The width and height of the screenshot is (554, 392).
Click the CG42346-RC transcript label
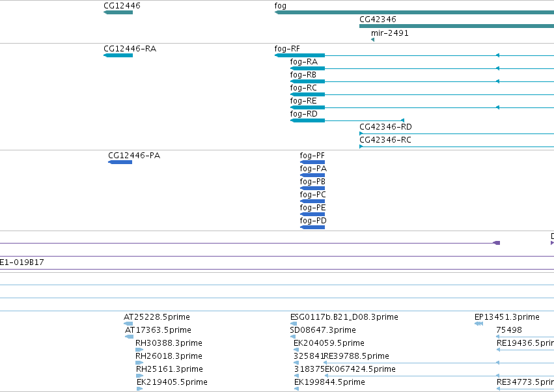click(x=385, y=140)
